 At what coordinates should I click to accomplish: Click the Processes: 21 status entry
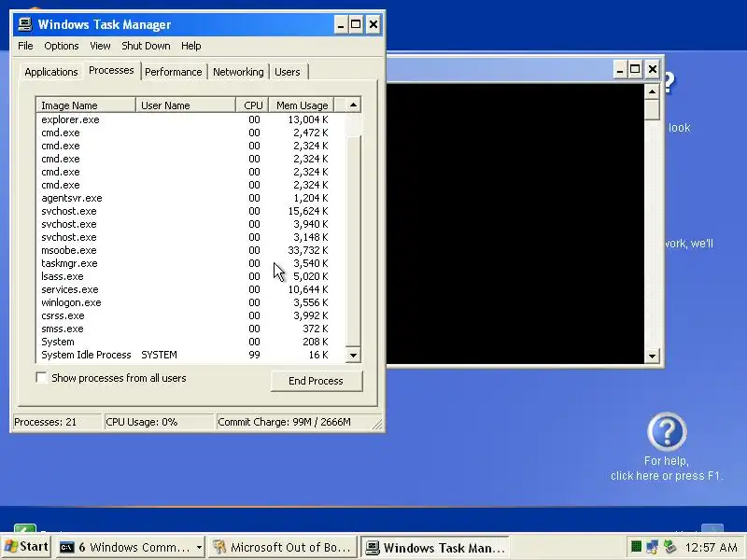[56, 422]
